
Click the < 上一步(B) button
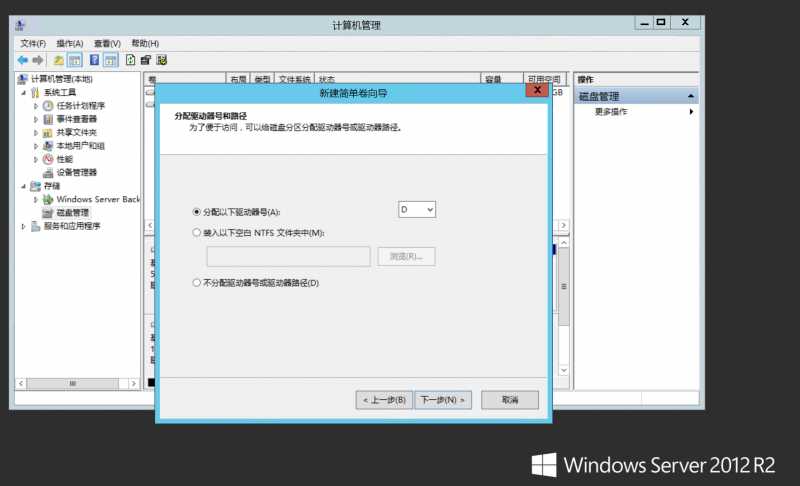point(384,400)
